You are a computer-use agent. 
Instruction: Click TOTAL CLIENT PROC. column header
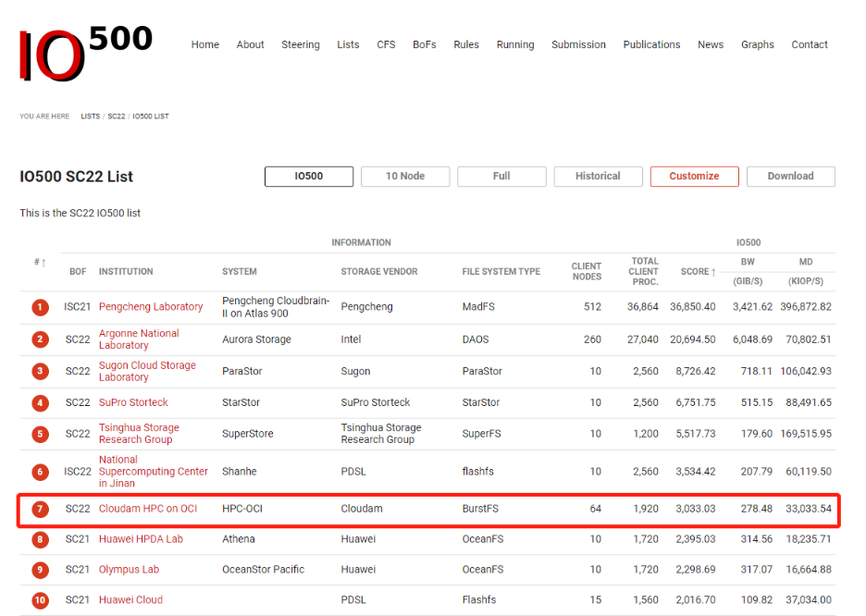[643, 272]
